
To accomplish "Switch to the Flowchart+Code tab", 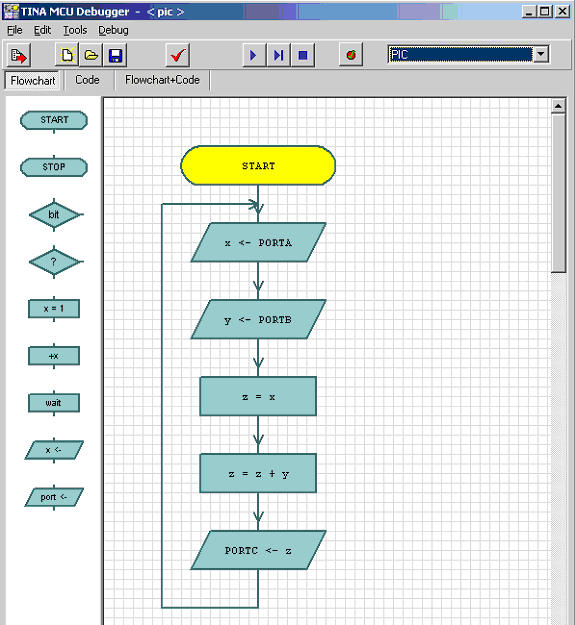I will tap(162, 80).
